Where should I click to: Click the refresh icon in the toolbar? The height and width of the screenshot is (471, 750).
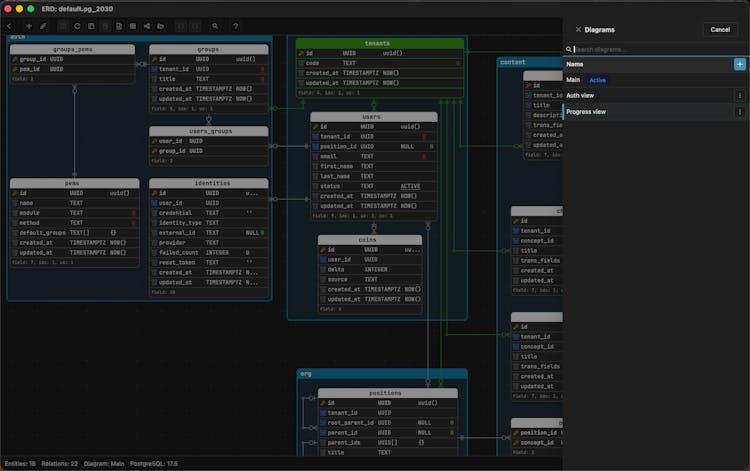[x=76, y=26]
